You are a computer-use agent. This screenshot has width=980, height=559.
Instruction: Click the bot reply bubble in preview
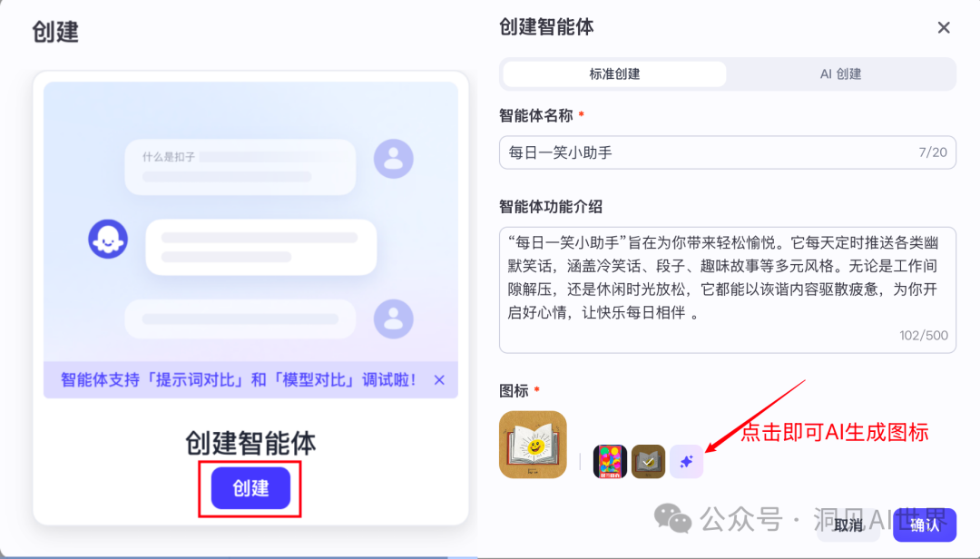[x=260, y=247]
